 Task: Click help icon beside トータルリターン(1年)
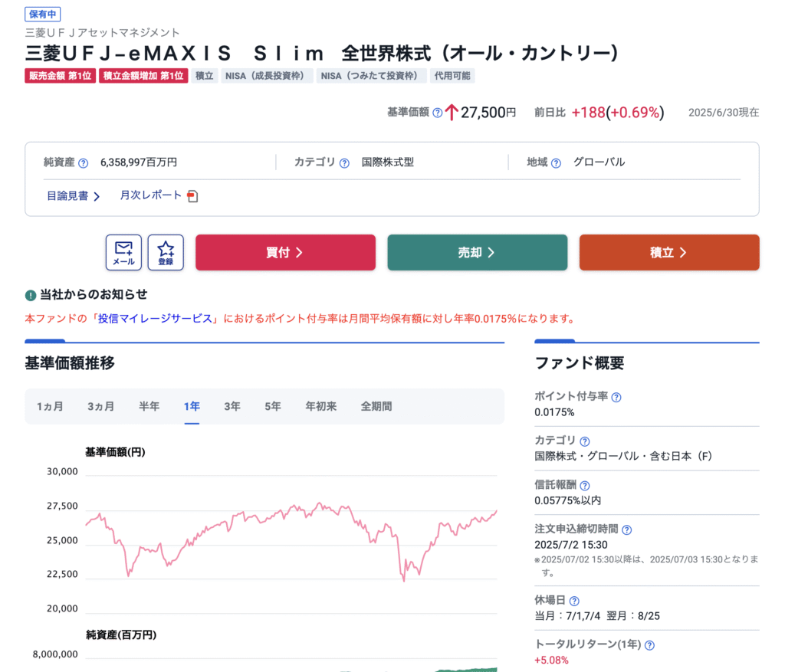coord(649,645)
